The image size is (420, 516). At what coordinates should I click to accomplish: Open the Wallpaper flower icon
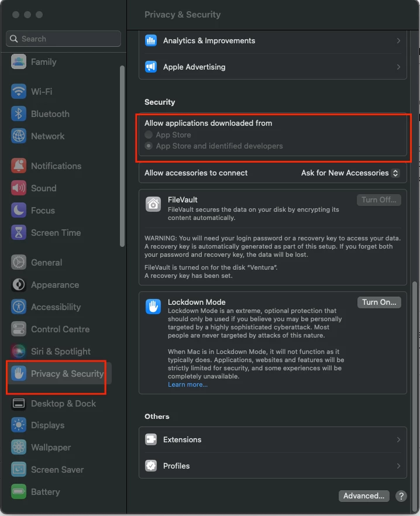[x=19, y=447]
